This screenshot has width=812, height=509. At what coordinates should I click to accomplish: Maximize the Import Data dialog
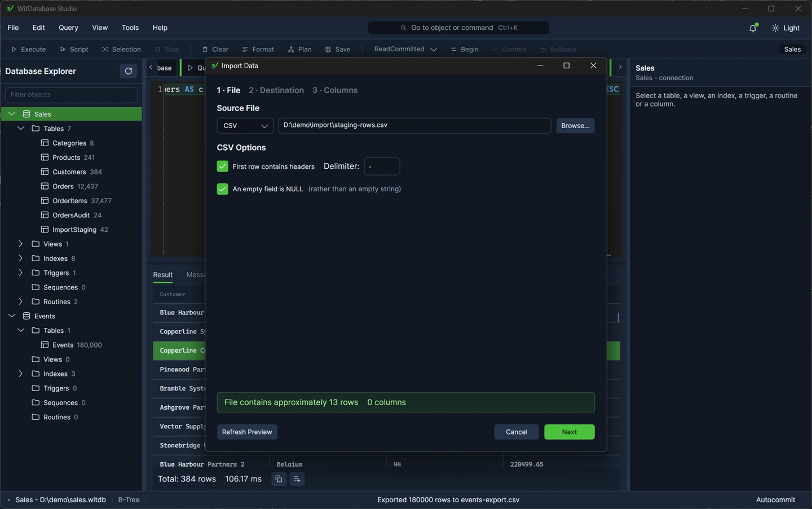point(566,66)
